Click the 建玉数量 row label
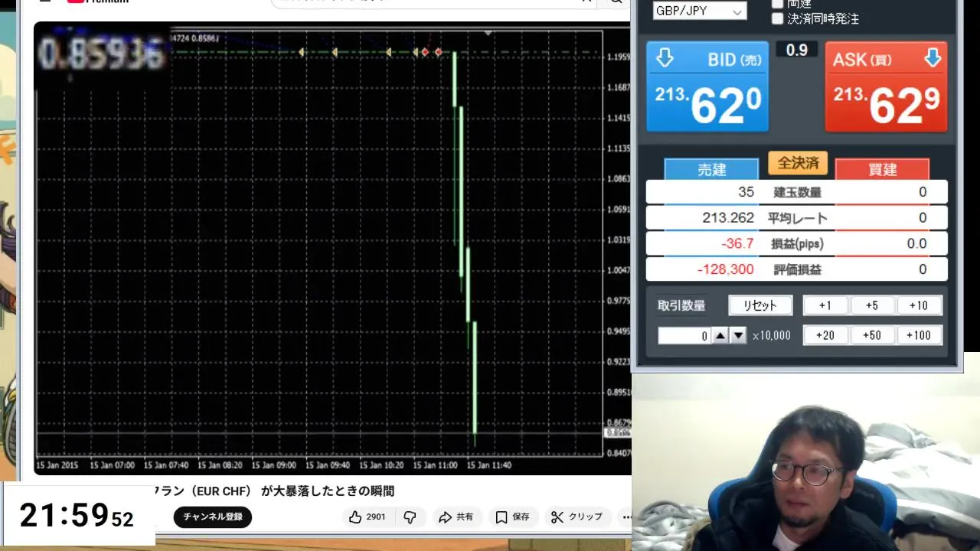Screen dimensions: 980x551 pos(797,192)
